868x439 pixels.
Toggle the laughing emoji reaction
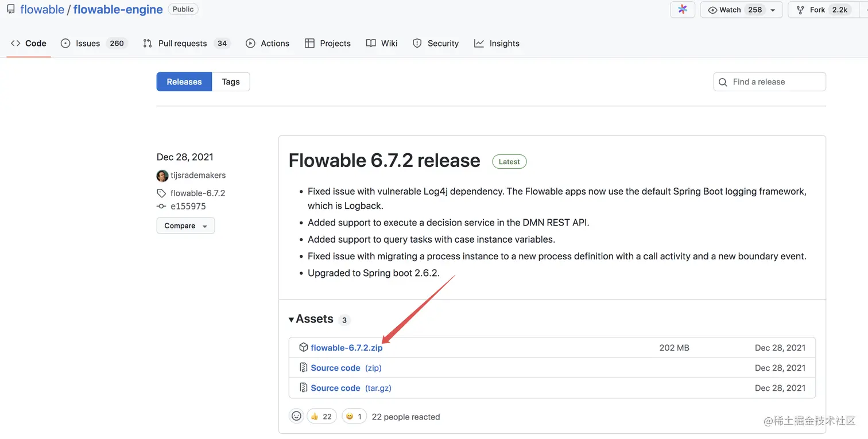(x=354, y=415)
